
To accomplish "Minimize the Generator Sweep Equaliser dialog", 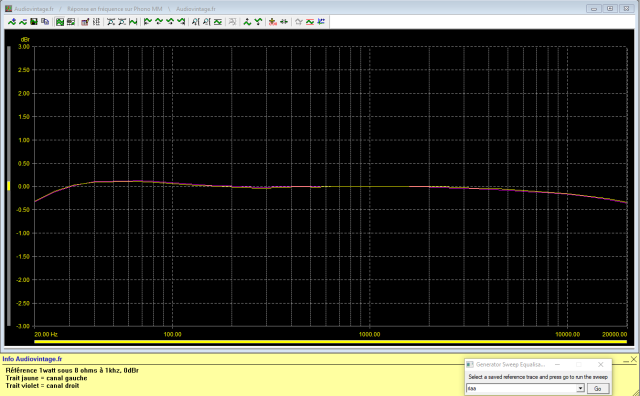I will (x=557, y=365).
